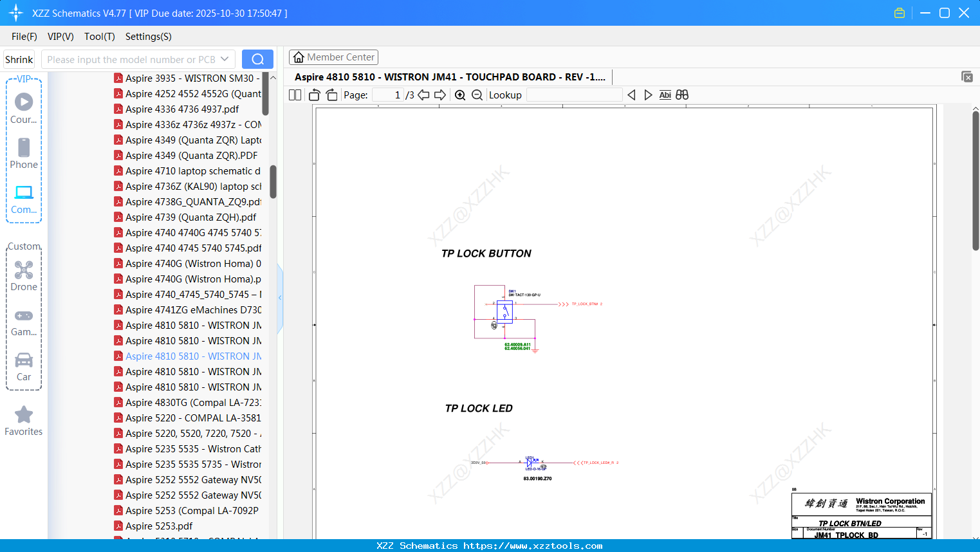Open the Member Center
Screen dimensions: 980x552
[x=333, y=57]
